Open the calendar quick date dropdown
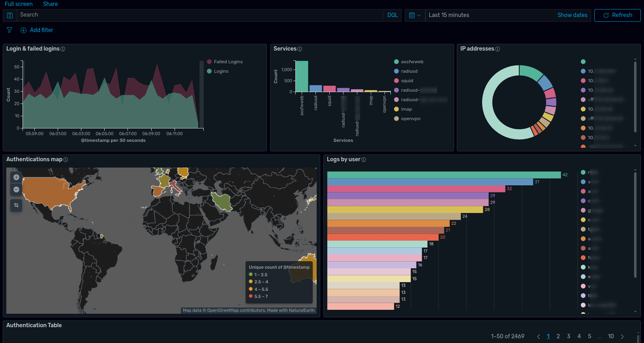Image resolution: width=644 pixels, height=343 pixels. coord(415,15)
